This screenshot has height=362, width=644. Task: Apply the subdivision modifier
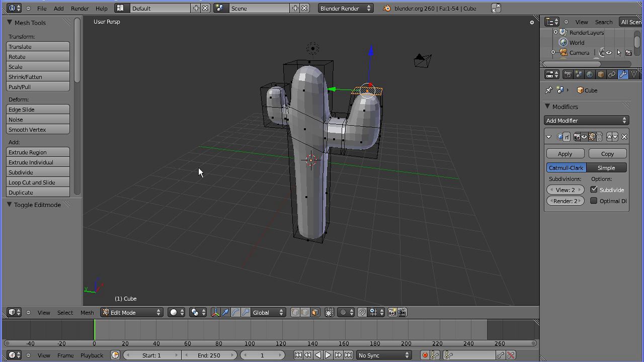pos(565,154)
